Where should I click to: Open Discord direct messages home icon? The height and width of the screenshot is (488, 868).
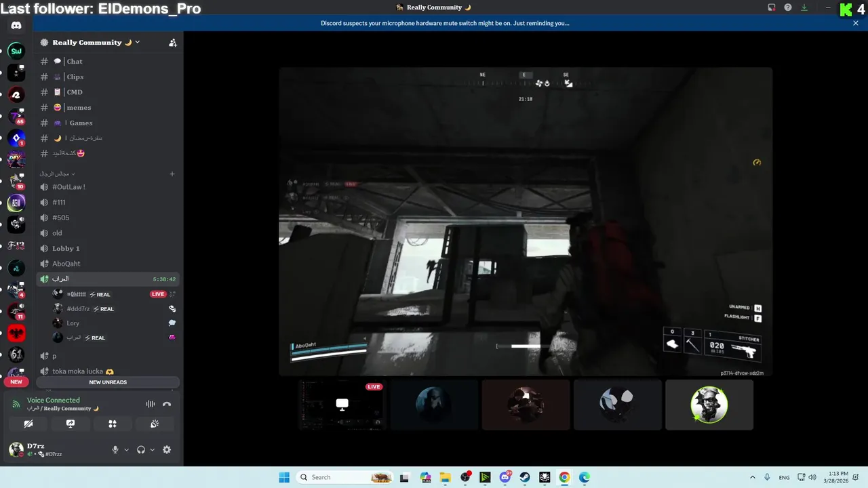(x=16, y=26)
